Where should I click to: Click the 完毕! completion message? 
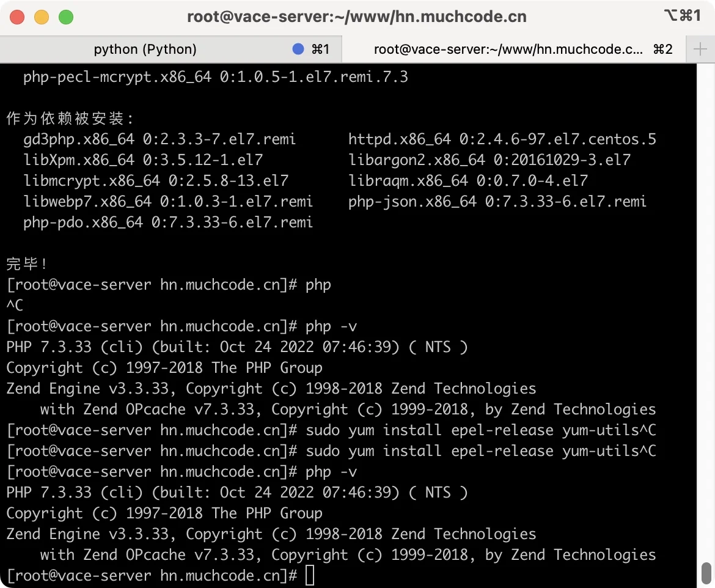(x=26, y=263)
